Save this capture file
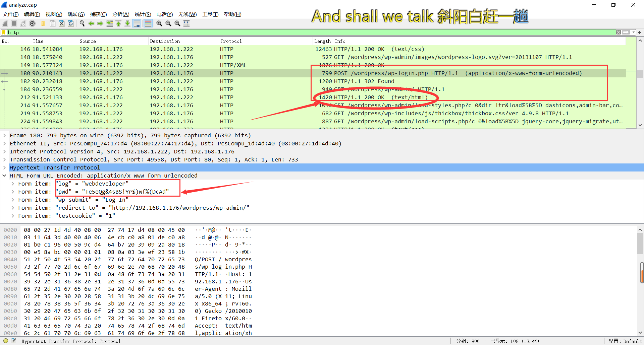This screenshot has width=644, height=345. (x=53, y=23)
